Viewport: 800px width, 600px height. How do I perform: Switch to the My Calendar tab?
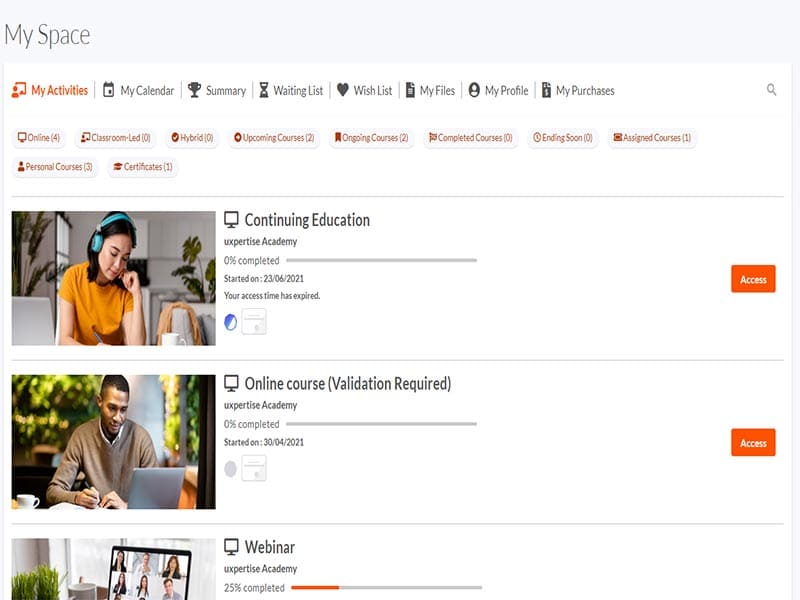point(141,90)
